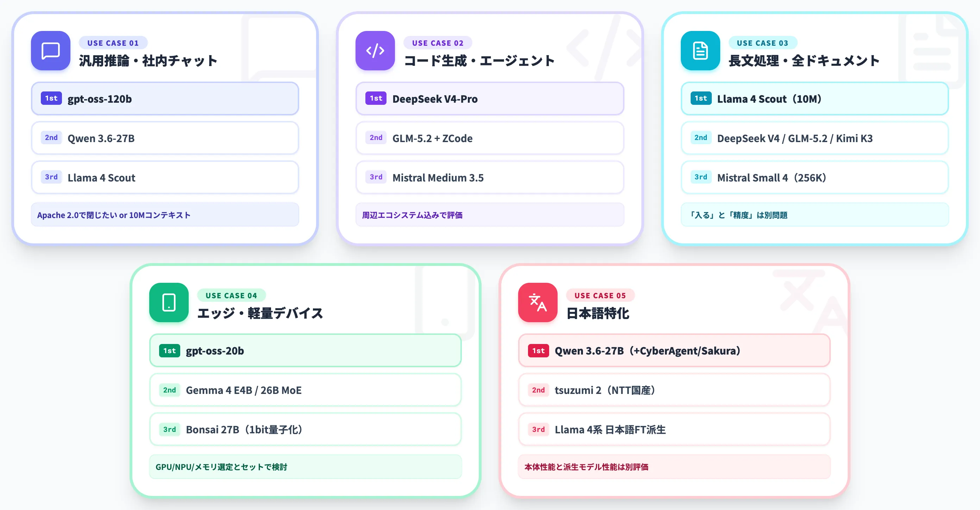Select the Mistral Medium 3.5 row
Screen dimensions: 980x510
click(x=490, y=178)
